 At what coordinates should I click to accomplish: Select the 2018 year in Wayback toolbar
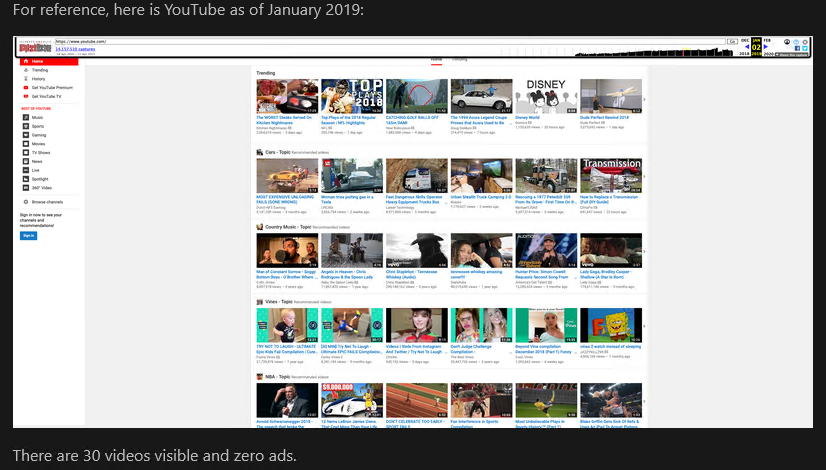pos(744,54)
